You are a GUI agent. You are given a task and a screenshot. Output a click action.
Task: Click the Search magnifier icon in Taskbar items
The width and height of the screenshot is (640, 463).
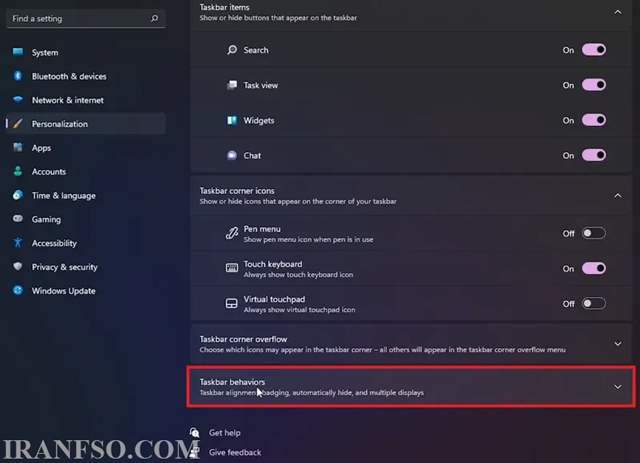(232, 50)
